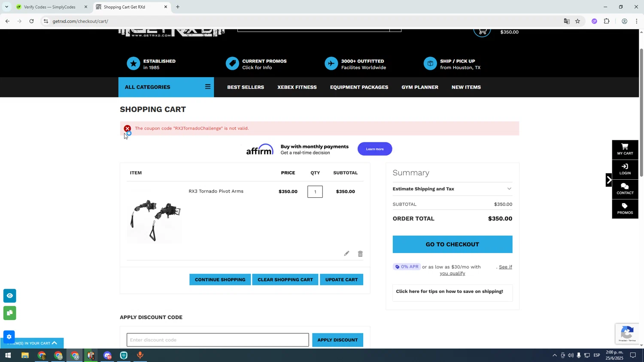Open Gym Planner menu item

point(420,87)
